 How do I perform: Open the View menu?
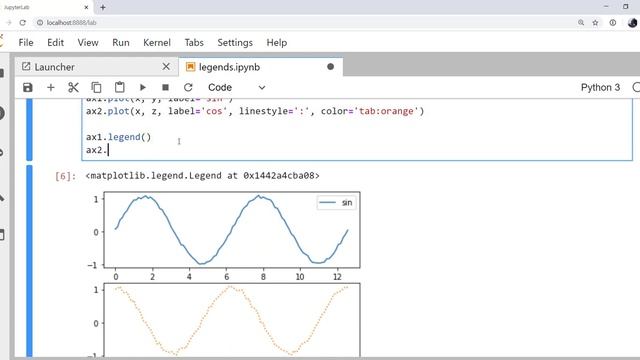point(88,42)
